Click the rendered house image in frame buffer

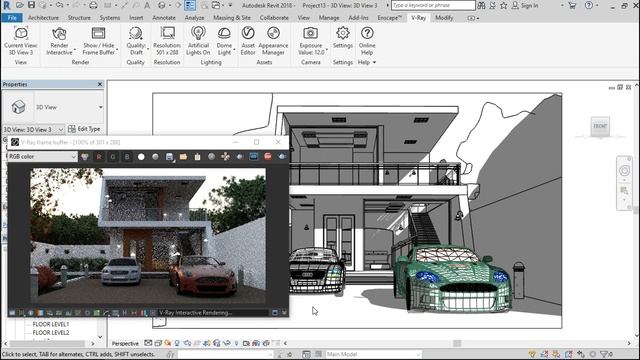(148, 236)
